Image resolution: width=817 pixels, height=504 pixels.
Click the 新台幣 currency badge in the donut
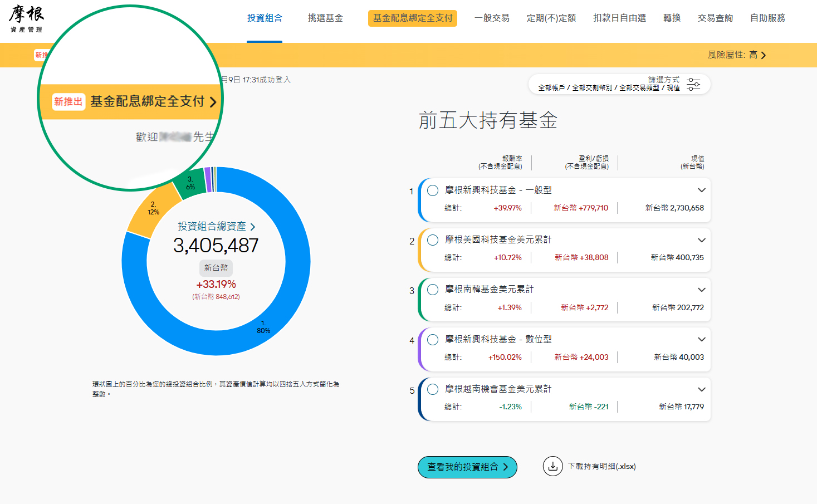[x=216, y=268]
